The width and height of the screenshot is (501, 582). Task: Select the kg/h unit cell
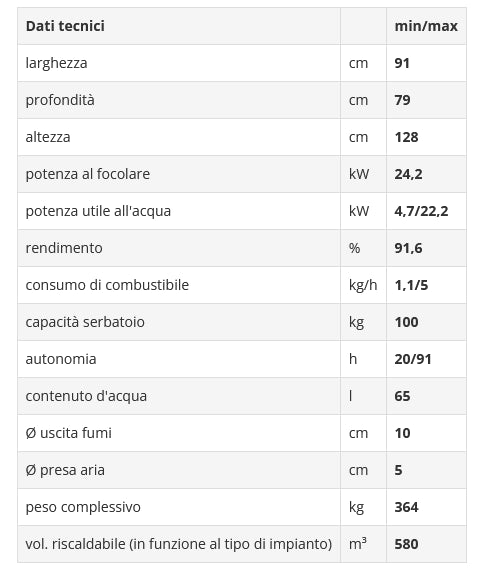[x=363, y=285]
